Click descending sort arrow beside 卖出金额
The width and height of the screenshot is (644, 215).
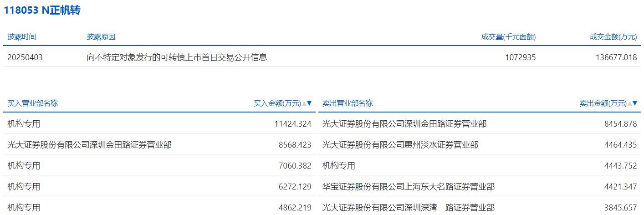coord(635,103)
